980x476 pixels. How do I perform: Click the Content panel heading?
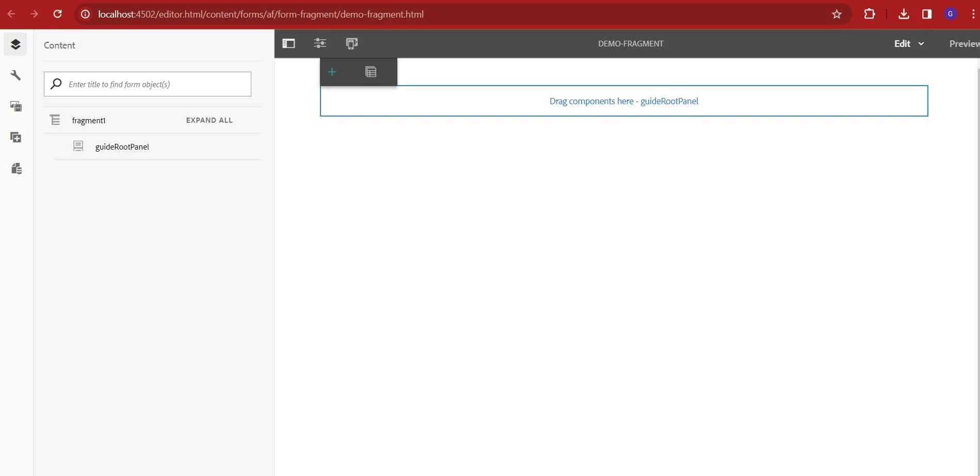[x=59, y=45]
